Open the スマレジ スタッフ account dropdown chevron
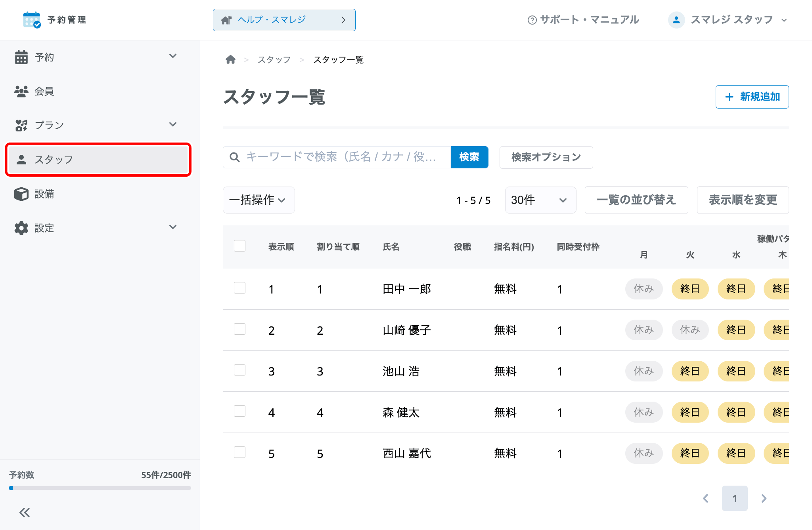Image resolution: width=812 pixels, height=530 pixels. tap(784, 20)
